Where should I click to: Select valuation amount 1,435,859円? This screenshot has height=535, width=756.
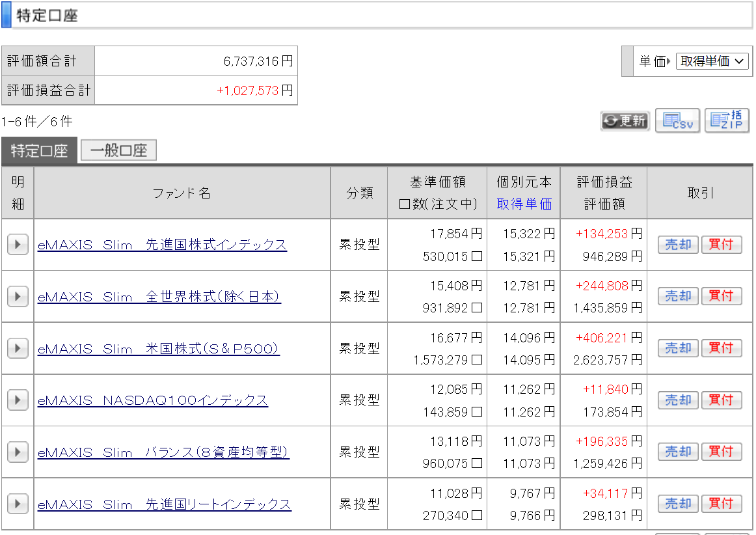[608, 308]
